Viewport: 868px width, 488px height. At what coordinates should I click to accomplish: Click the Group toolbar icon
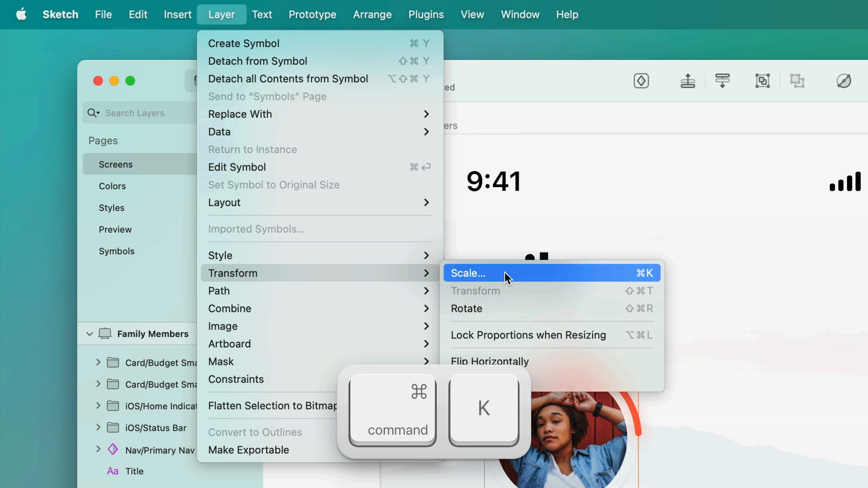(763, 81)
